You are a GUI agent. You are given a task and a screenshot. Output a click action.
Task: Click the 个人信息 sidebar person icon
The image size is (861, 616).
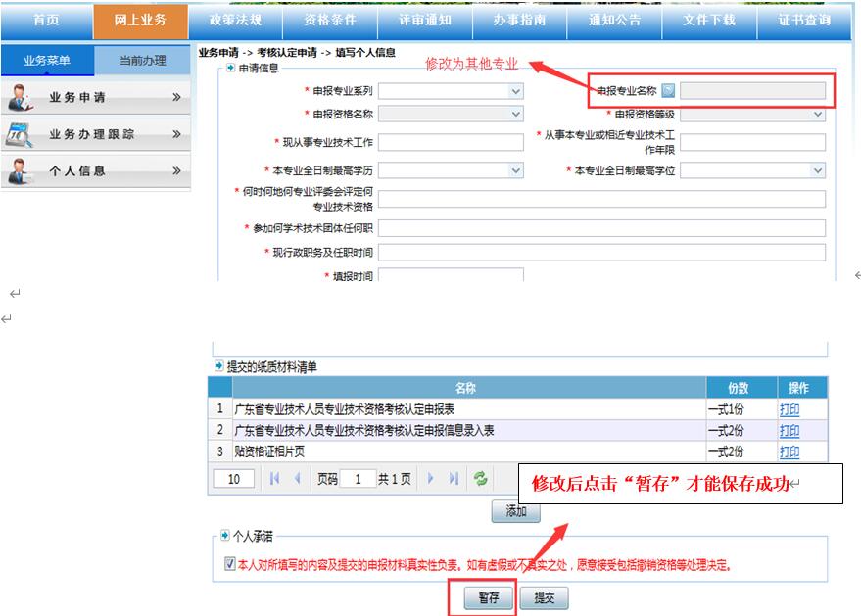(20, 171)
